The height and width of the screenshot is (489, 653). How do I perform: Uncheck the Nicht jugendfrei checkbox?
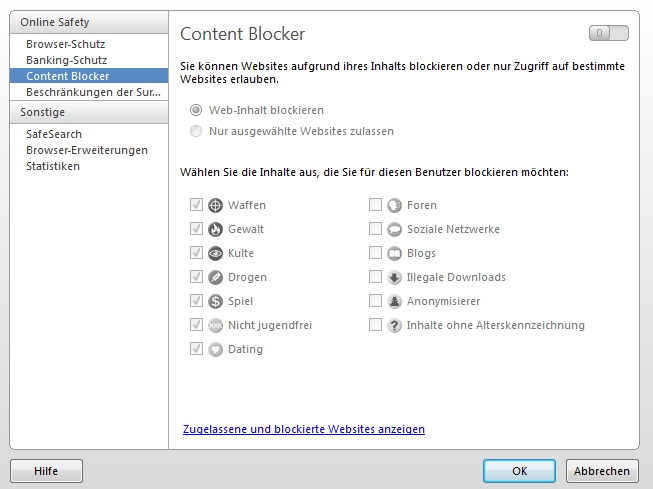coord(196,324)
